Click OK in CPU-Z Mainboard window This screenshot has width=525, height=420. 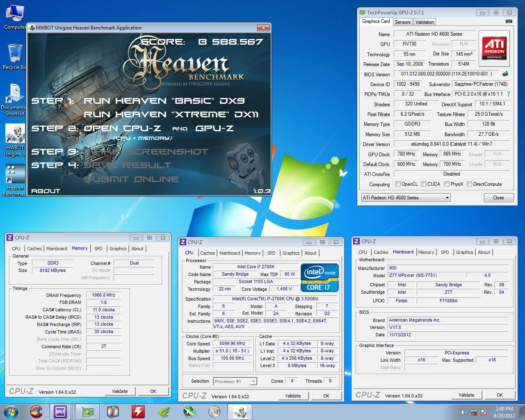(500, 395)
